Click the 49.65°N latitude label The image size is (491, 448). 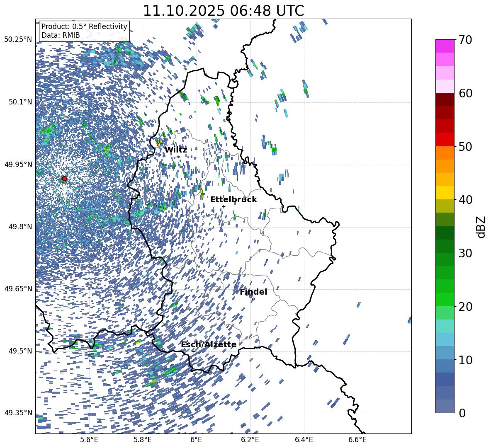pos(18,289)
